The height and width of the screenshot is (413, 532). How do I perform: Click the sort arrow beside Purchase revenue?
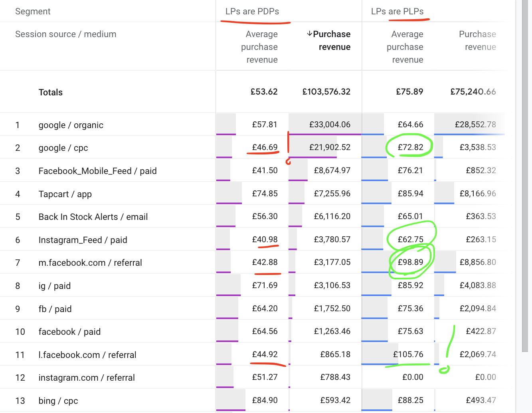[x=309, y=34]
